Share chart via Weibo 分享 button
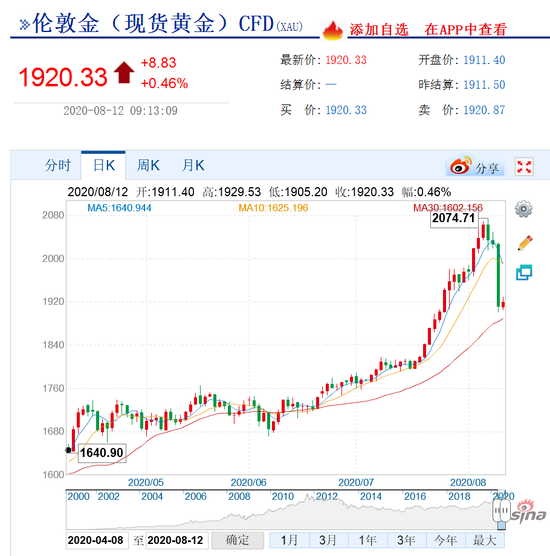 474,166
